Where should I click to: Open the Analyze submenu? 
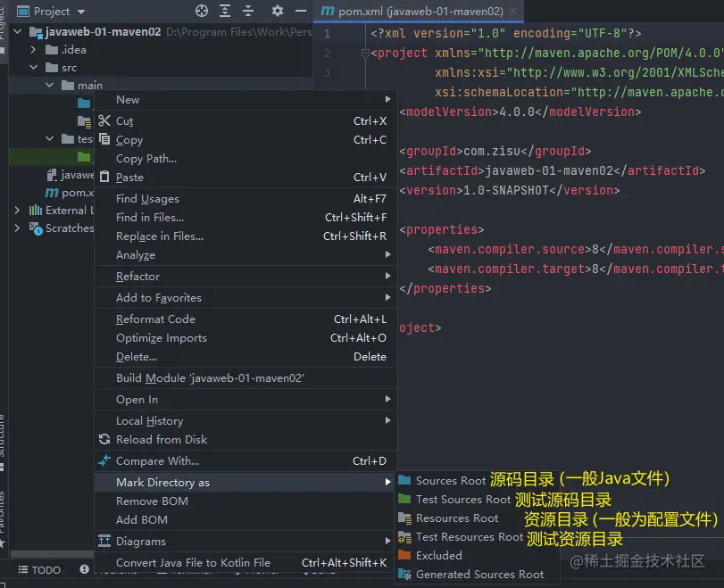(x=245, y=255)
